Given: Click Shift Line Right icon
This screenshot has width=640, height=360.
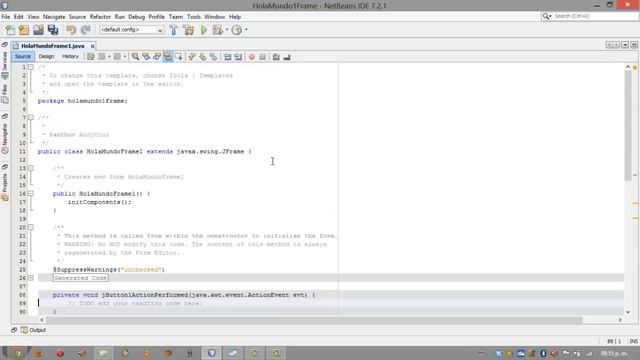Looking at the screenshot, I should pyautogui.click(x=238, y=57).
